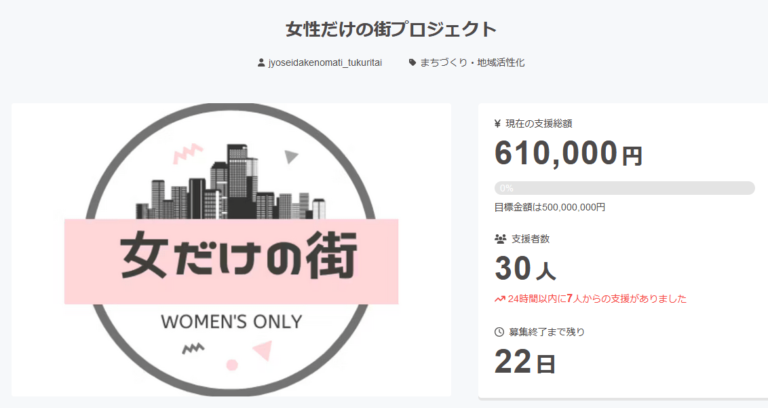
Task: Click the 0% funding progress bar
Action: [x=624, y=188]
